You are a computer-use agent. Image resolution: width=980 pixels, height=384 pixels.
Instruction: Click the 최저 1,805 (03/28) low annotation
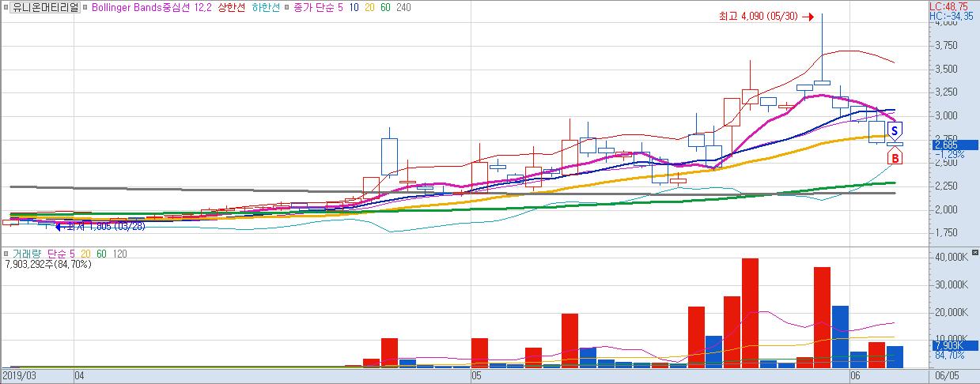[x=101, y=227]
